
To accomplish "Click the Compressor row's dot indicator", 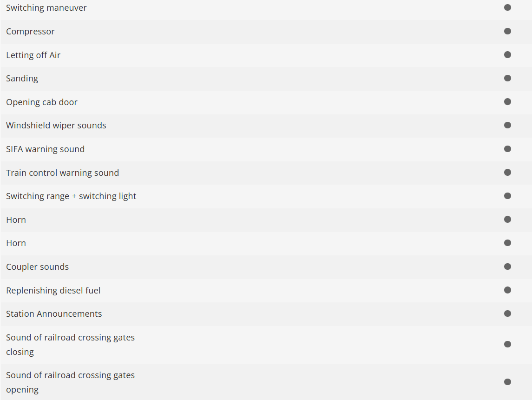I will pos(507,31).
